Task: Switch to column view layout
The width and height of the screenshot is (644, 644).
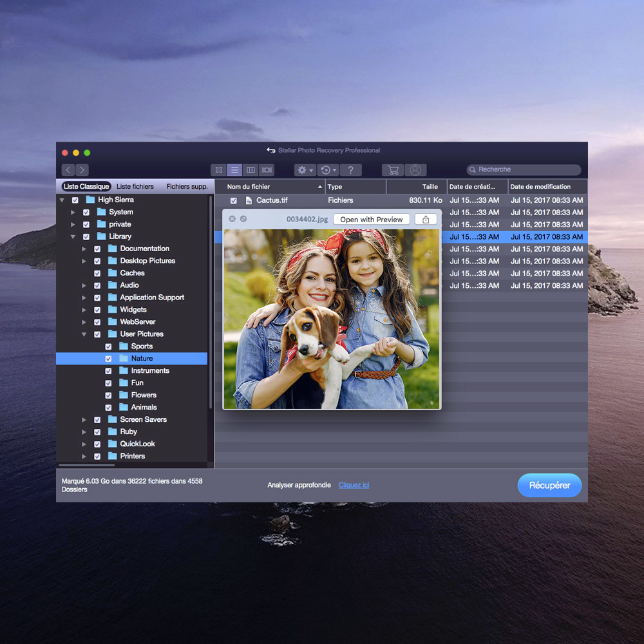Action: point(251,170)
